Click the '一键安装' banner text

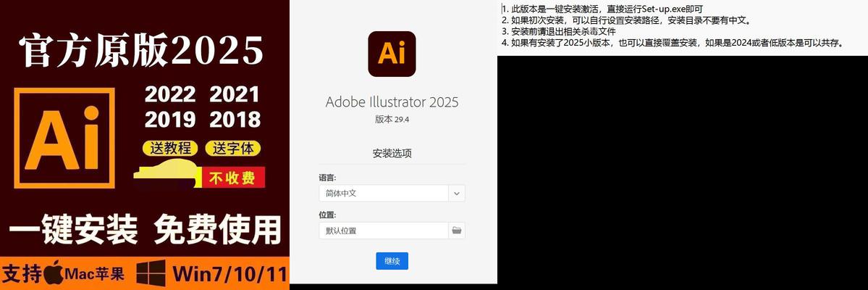click(x=73, y=229)
